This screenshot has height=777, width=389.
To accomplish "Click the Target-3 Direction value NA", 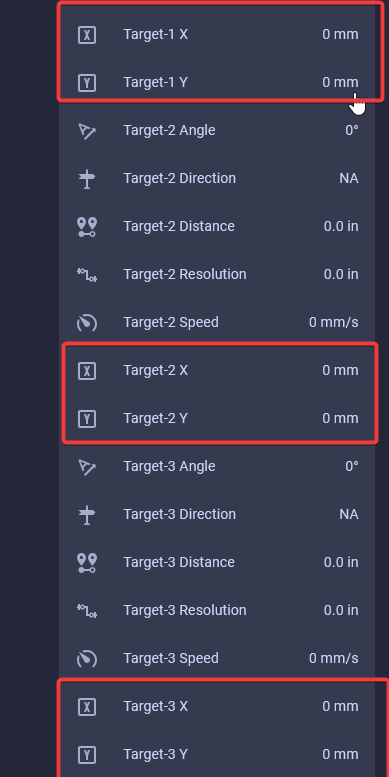I will pos(349,514).
